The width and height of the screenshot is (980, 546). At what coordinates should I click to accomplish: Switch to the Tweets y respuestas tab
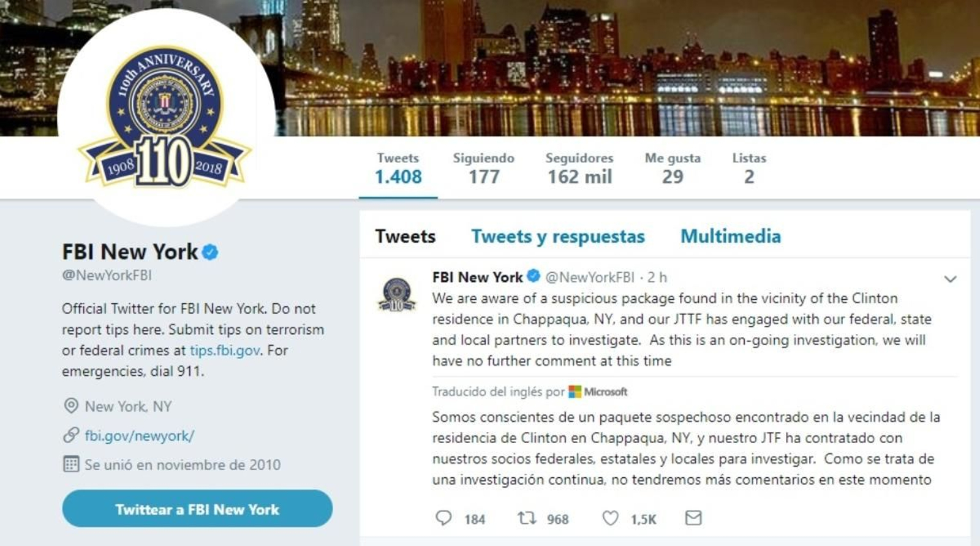pos(558,237)
